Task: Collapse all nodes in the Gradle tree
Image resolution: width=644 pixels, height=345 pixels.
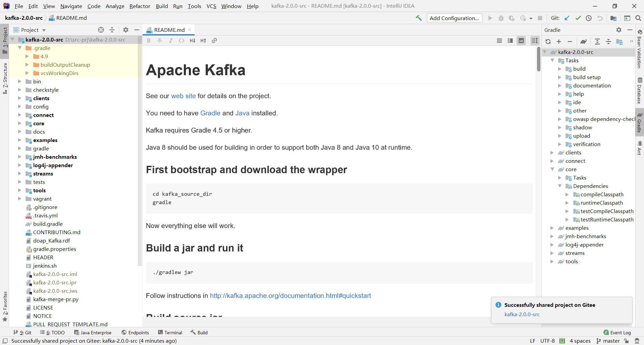Action: click(608, 42)
